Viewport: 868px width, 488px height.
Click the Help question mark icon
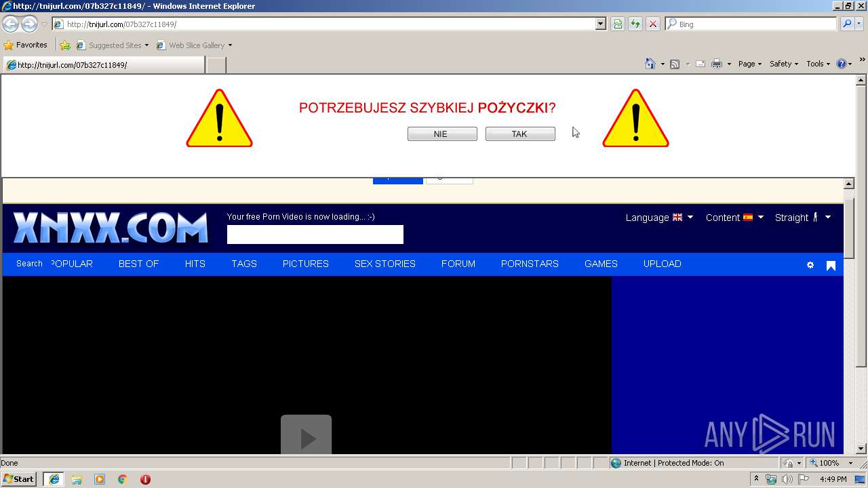842,64
